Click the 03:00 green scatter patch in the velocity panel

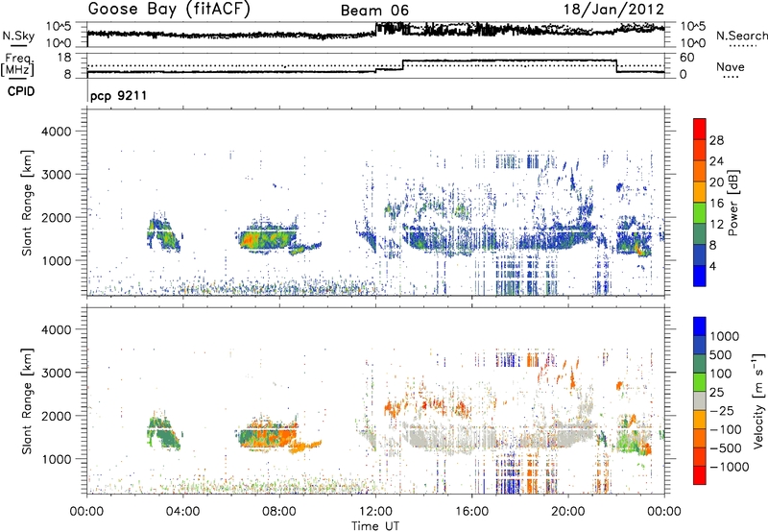pos(163,432)
